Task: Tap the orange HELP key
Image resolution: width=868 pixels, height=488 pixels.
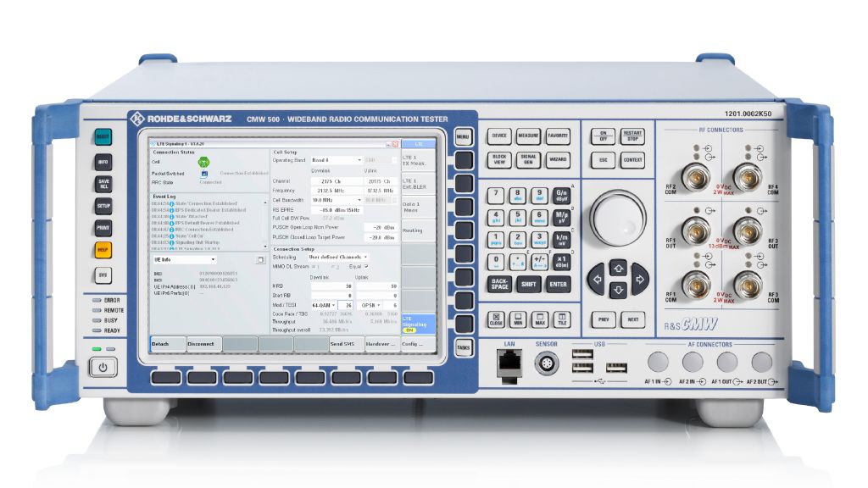Action: point(103,250)
